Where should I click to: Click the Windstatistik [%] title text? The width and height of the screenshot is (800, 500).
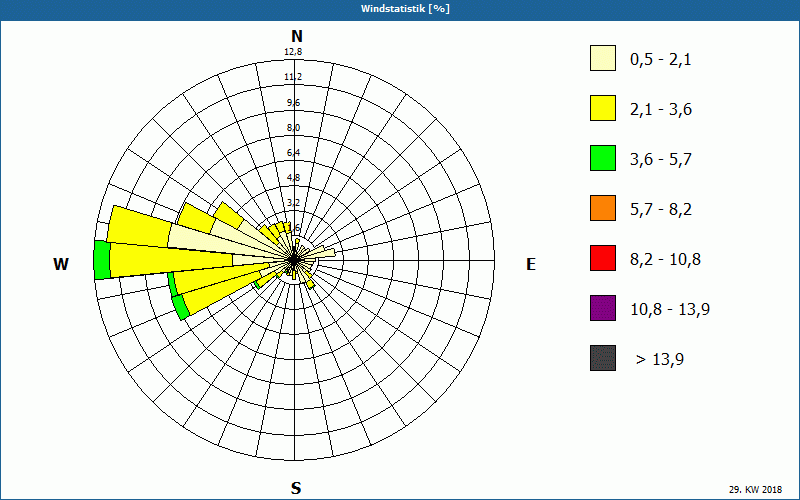click(405, 9)
